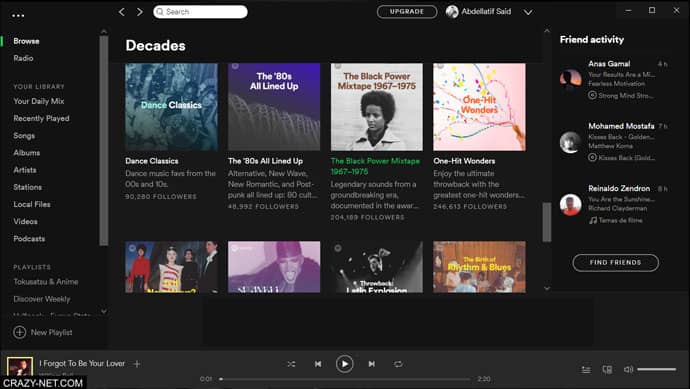
Task: Open the Discover Weekly playlist
Action: click(42, 299)
